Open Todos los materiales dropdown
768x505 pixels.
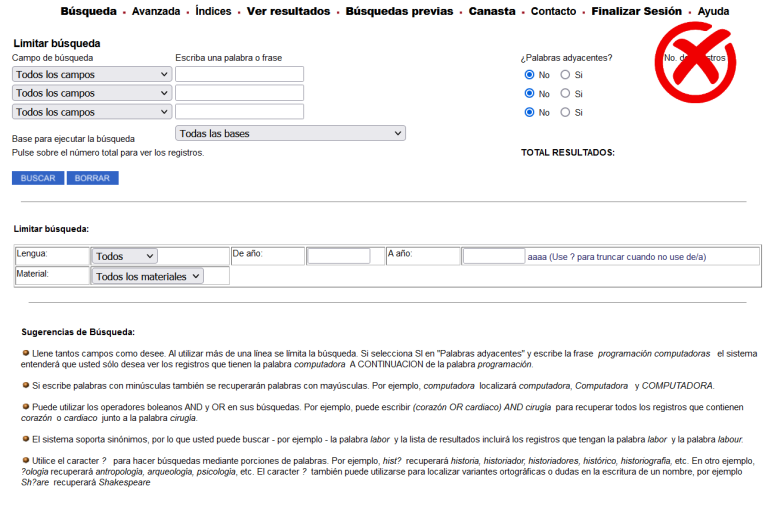pos(147,276)
